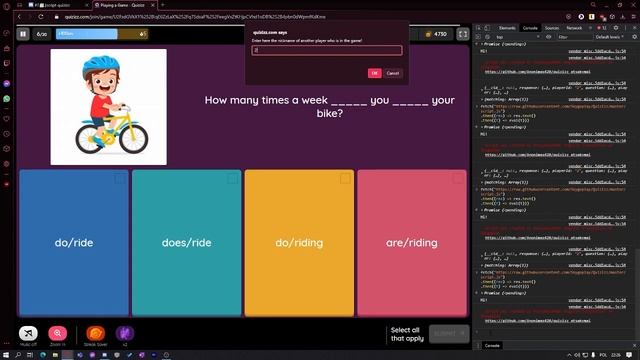
Task: Click the nickname input field in dialog
Action: click(x=327, y=50)
